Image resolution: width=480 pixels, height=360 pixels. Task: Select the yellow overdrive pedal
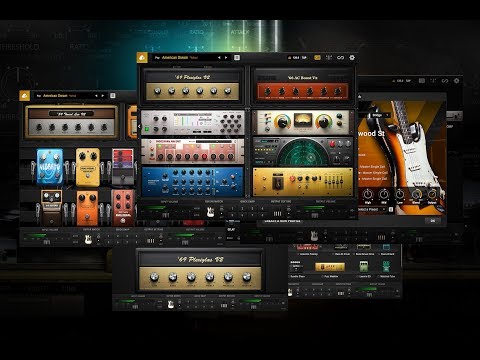[88, 167]
